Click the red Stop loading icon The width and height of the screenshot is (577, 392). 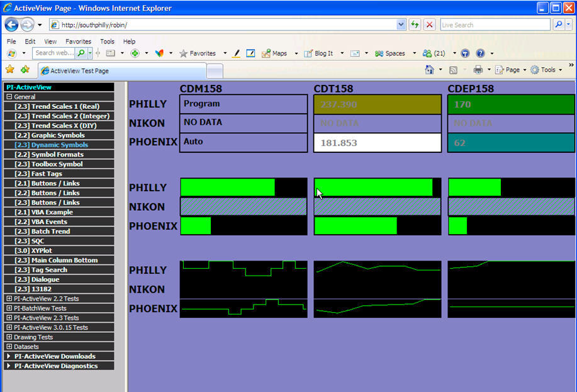tap(429, 25)
